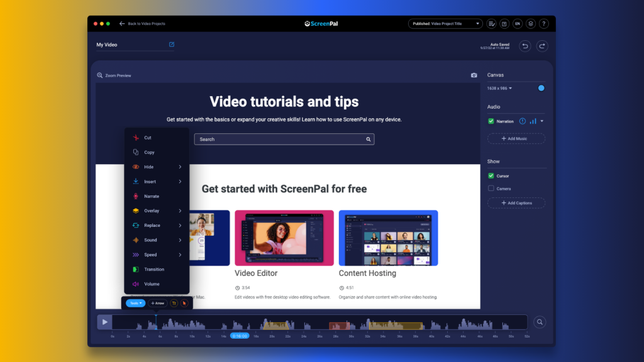This screenshot has height=362, width=644.
Task: Click the Overlay layers icon
Action: point(136,211)
